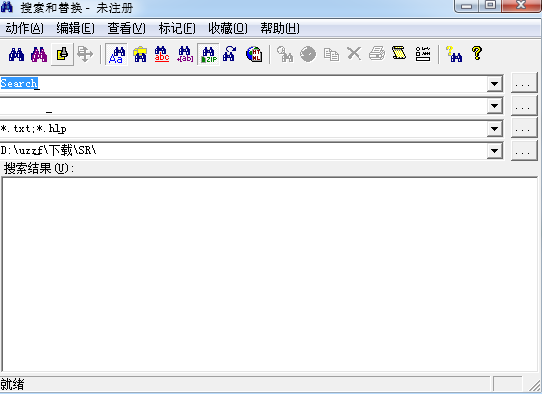Viewport: 542px width, 394px height.
Task: Click the D:\uzzf\下载\SR\ path field
Action: [243, 151]
